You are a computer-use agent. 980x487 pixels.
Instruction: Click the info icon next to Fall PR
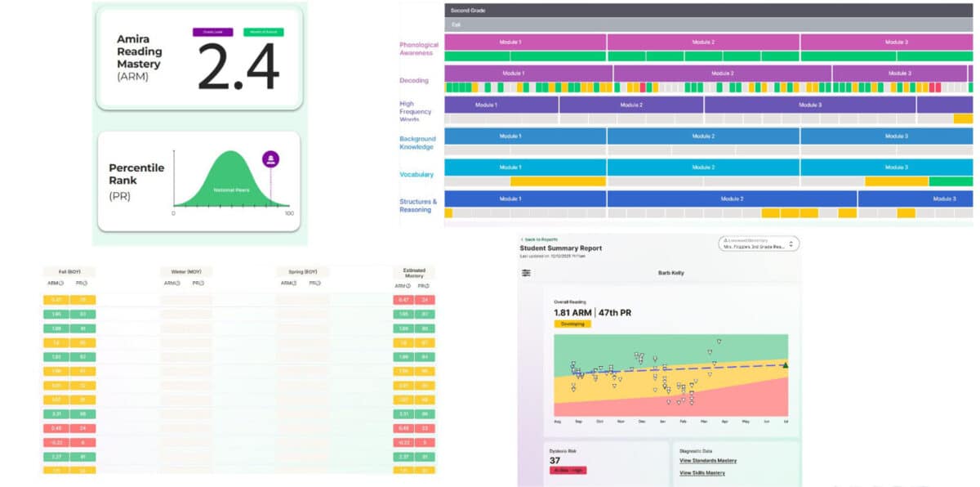coord(85,284)
